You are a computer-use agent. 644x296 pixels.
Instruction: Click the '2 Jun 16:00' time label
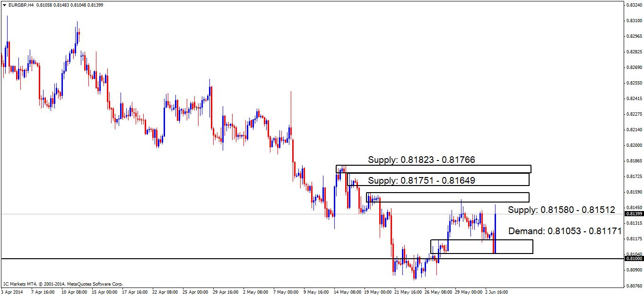[x=496, y=292]
